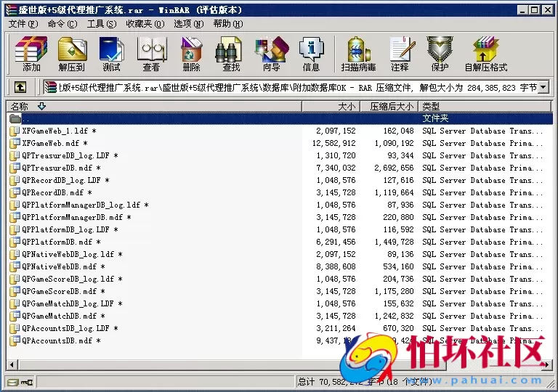The height and width of the screenshot is (392, 558).
Task: Select file QPPlatformDB_log.LDF
Action: point(280,229)
